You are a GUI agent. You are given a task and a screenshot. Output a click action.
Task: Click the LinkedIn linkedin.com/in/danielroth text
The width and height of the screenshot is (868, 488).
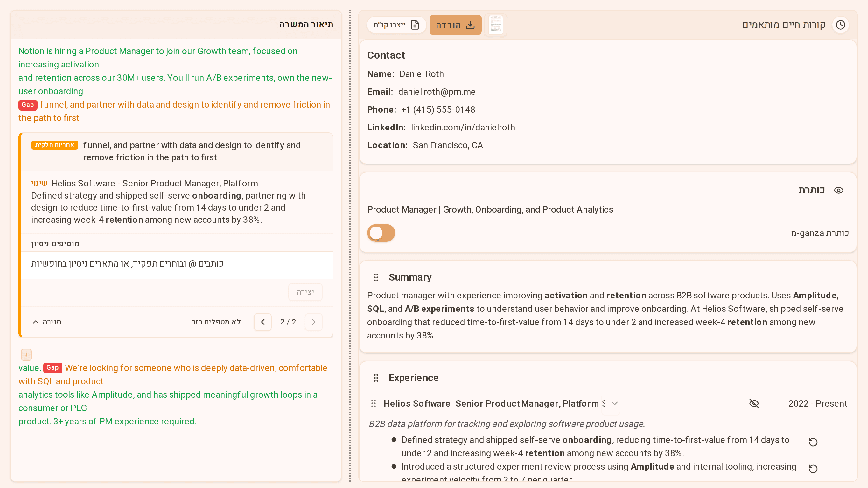463,128
